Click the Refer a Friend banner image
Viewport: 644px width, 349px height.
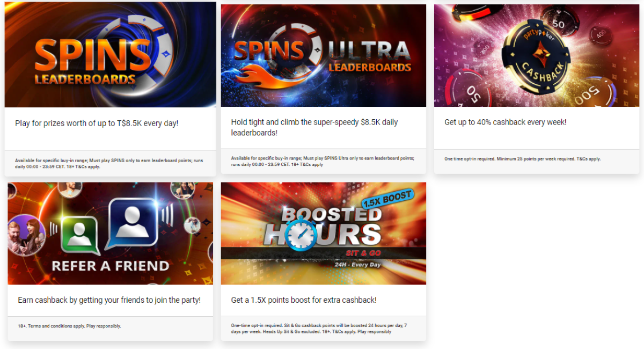point(110,234)
